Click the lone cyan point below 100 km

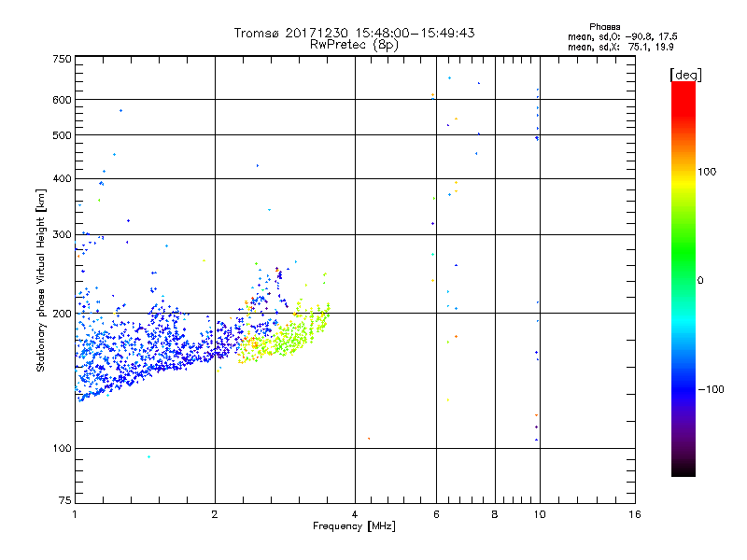149,457
